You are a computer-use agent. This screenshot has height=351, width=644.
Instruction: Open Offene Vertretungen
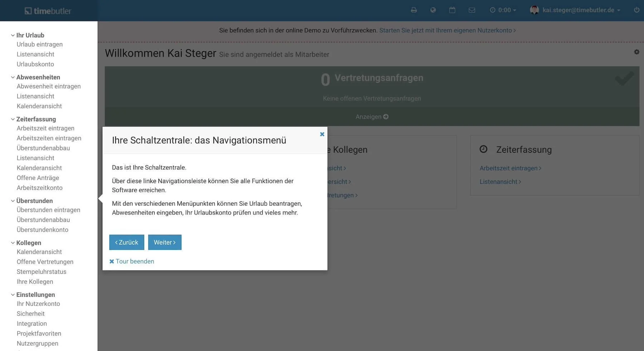(45, 262)
